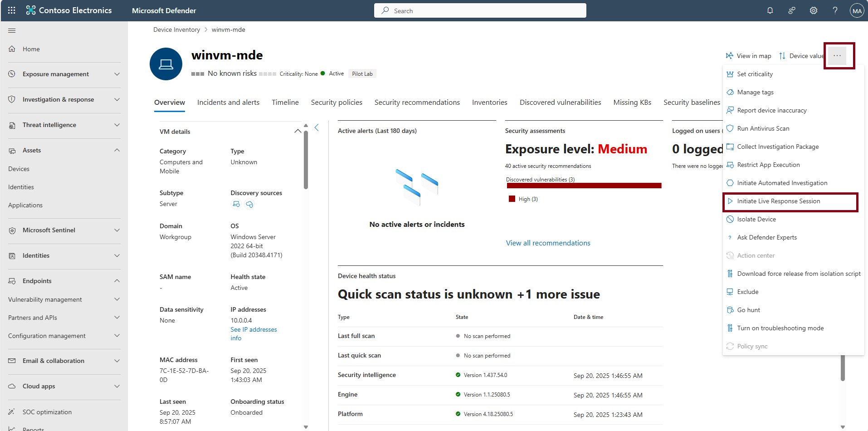This screenshot has height=431, width=868.
Task: Click the High severity red legend swatch
Action: 512,199
